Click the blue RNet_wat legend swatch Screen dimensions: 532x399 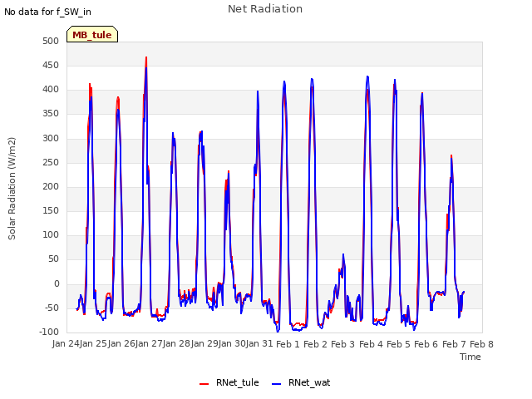tap(277, 384)
